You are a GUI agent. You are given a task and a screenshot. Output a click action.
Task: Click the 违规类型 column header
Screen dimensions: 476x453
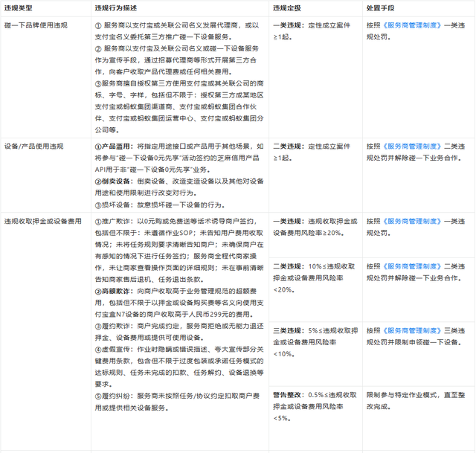18,8
